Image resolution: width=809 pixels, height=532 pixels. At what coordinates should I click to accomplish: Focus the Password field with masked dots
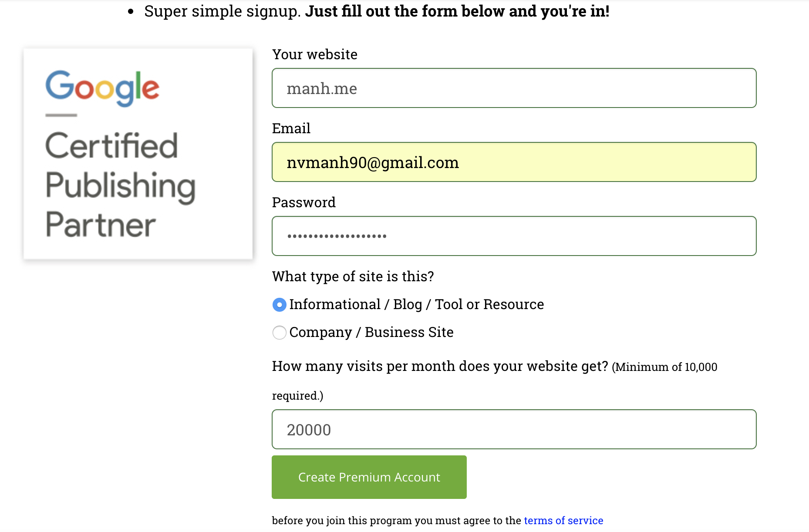[x=514, y=236]
